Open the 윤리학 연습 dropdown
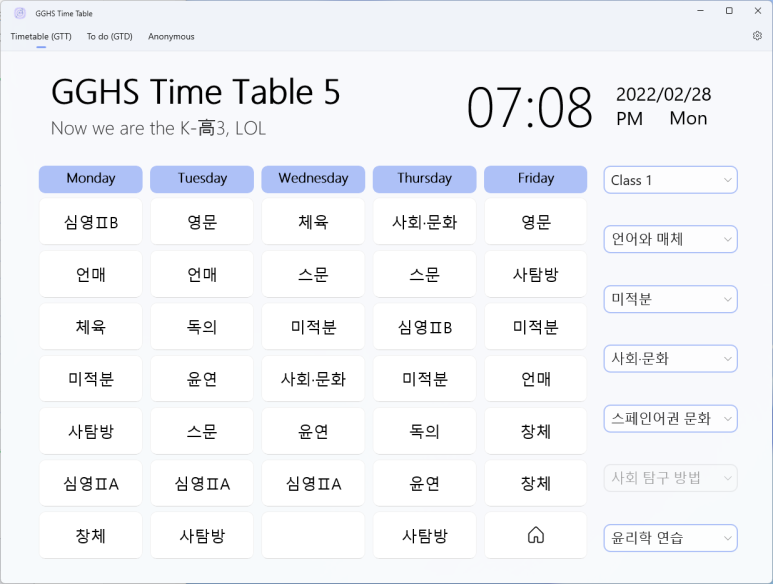This screenshot has height=584, width=773. (x=670, y=538)
